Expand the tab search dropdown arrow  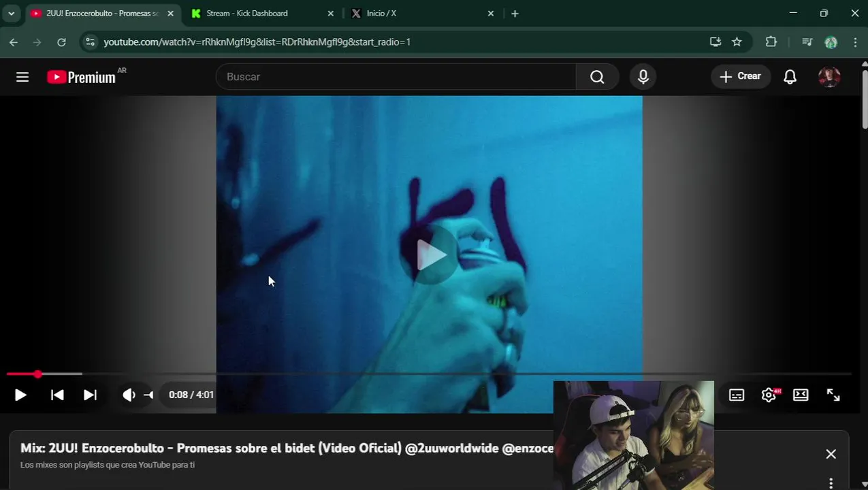click(x=11, y=14)
